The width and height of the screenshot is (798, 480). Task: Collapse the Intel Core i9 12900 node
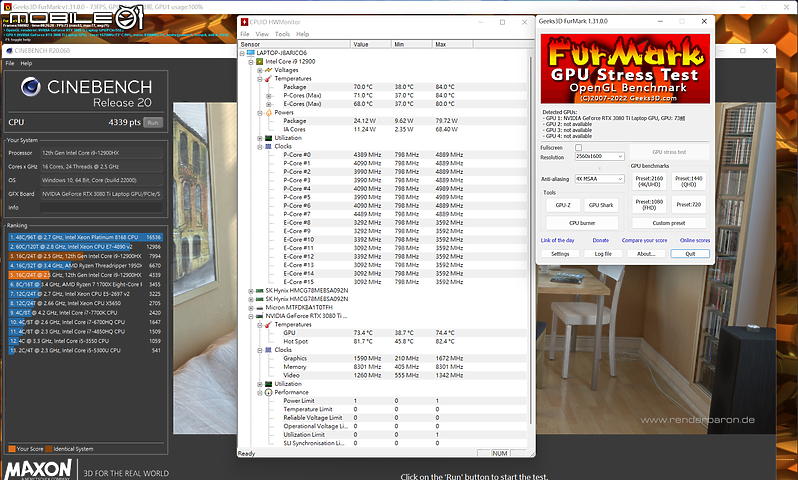click(251, 62)
